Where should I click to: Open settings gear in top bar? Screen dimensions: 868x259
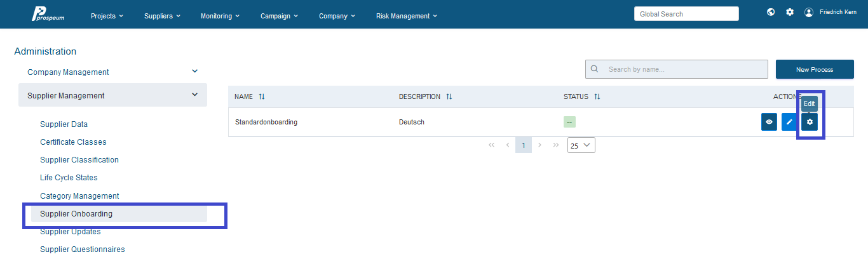790,12
